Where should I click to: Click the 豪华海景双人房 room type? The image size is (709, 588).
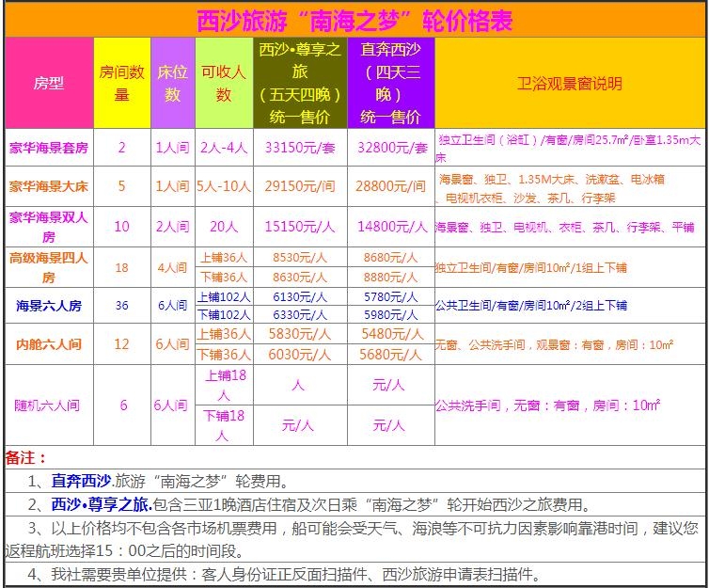coord(49,227)
